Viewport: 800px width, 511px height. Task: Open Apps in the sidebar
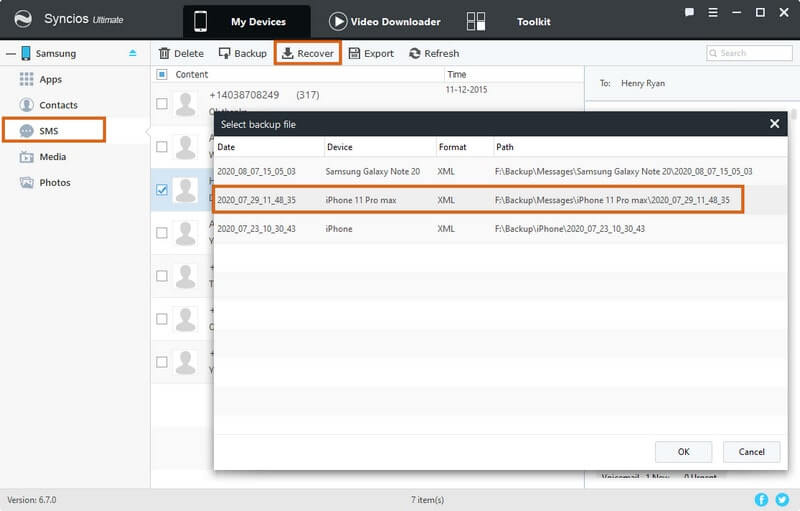point(50,80)
